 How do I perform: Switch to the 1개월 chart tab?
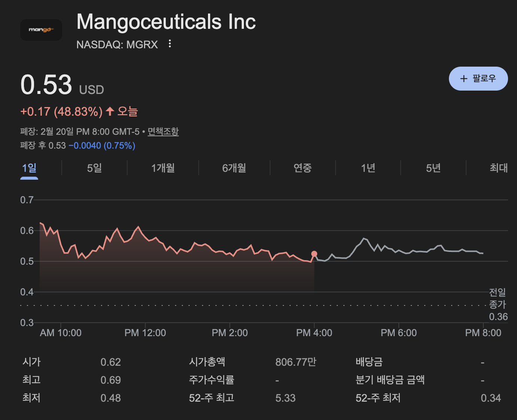click(x=163, y=168)
